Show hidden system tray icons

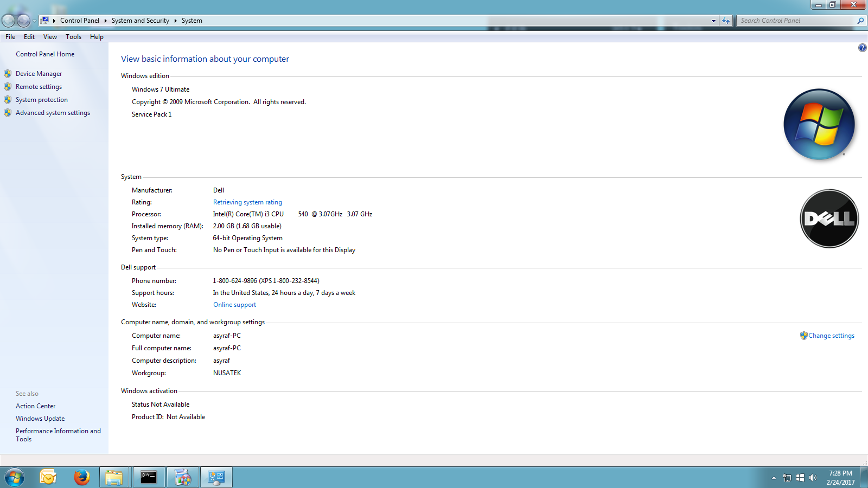pos(774,478)
